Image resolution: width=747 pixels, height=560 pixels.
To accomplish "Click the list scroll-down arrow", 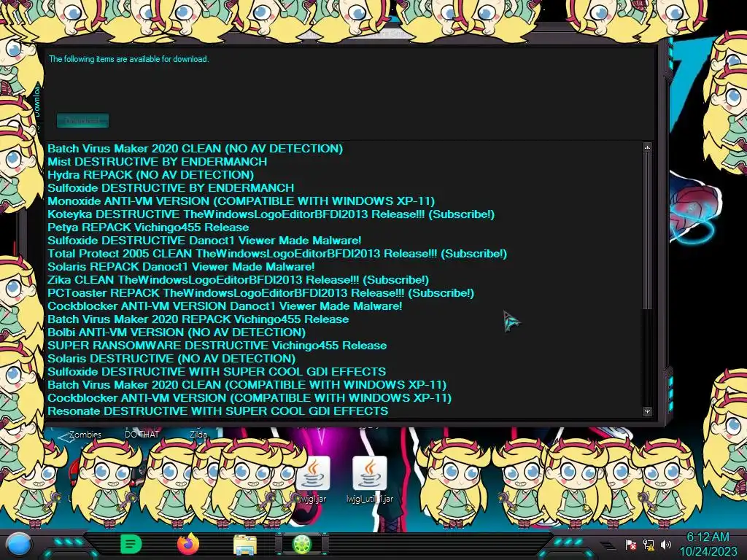I will pyautogui.click(x=647, y=411).
